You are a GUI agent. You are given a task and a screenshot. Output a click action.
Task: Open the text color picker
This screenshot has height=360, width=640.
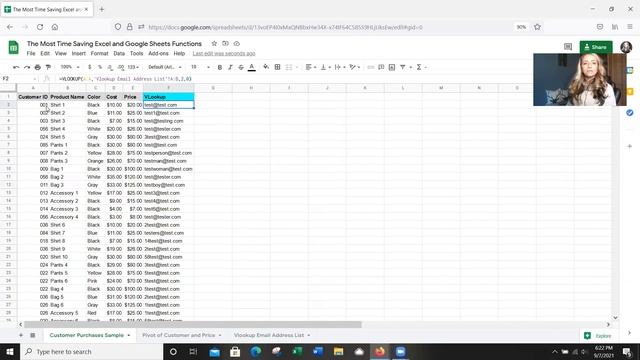(252, 67)
